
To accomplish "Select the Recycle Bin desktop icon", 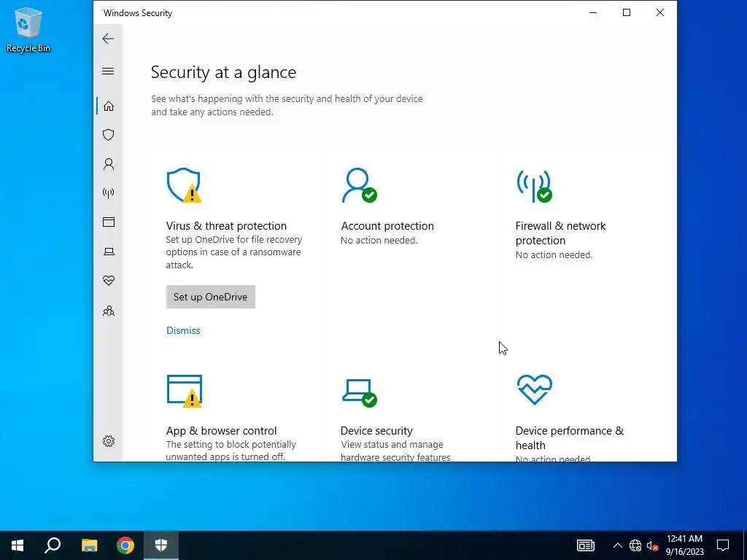I will tap(28, 29).
